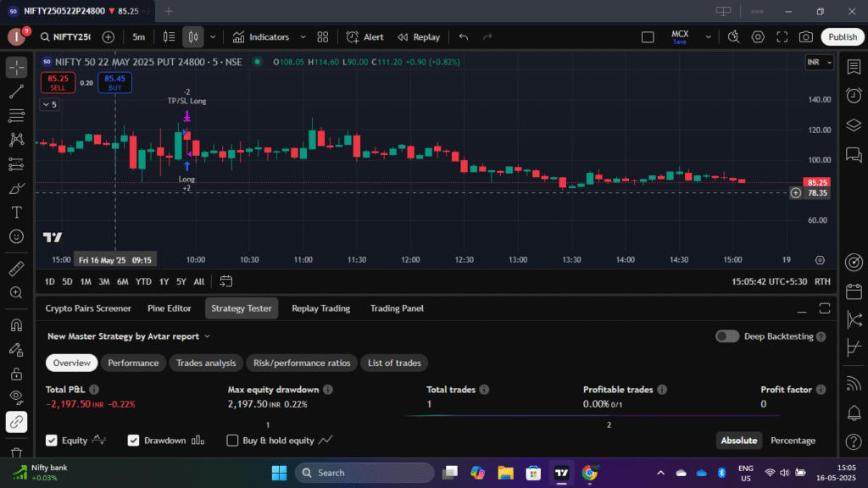Viewport: 868px width, 488px height.
Task: Toggle magnet mode for drawings
Action: [x=17, y=325]
